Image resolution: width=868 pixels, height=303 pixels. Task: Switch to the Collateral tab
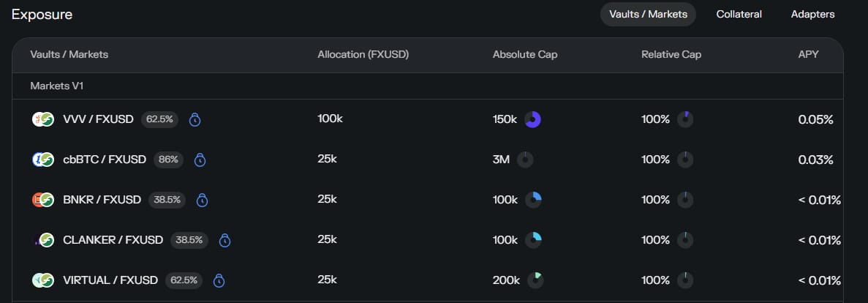click(x=739, y=14)
